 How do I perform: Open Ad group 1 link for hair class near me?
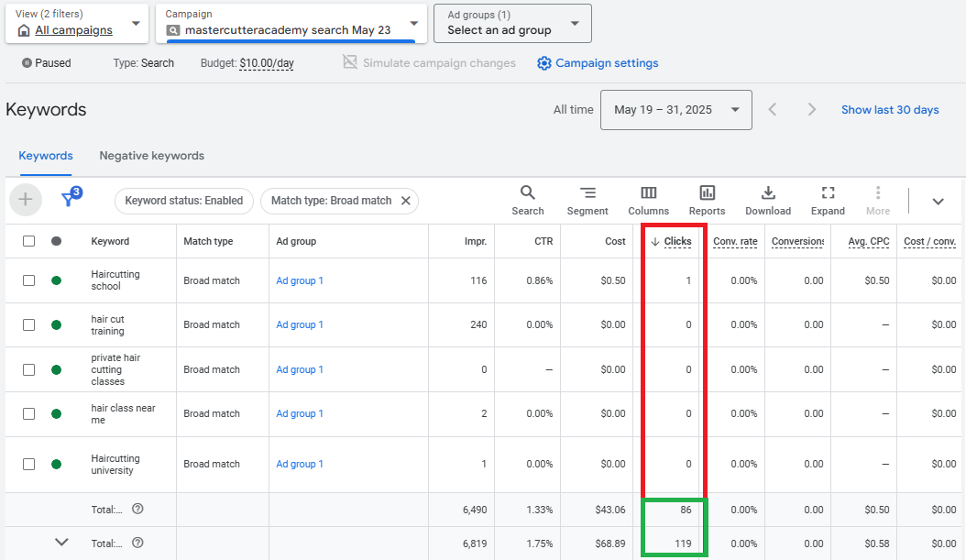[x=300, y=414]
